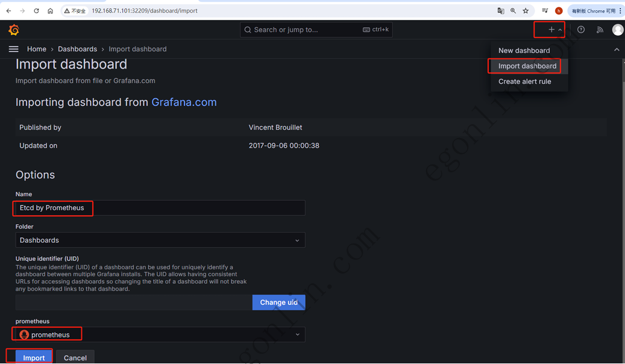The height and width of the screenshot is (364, 625).
Task: Collapse the top bar with the chevron
Action: pos(617,49)
